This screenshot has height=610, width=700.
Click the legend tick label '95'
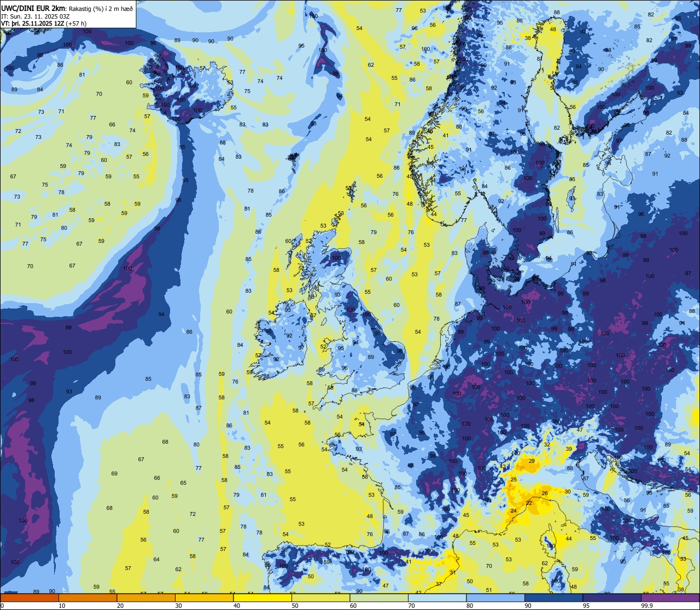pyautogui.click(x=586, y=606)
